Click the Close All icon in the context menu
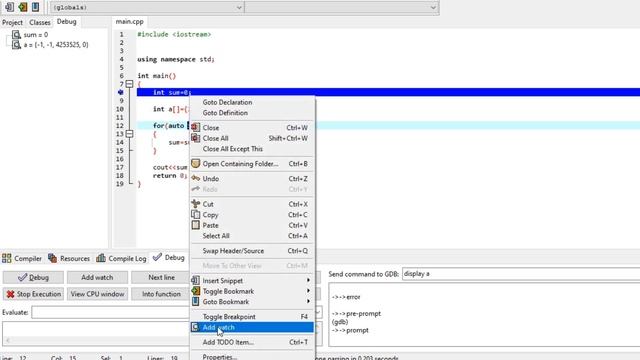The height and width of the screenshot is (360, 640). 196,138
